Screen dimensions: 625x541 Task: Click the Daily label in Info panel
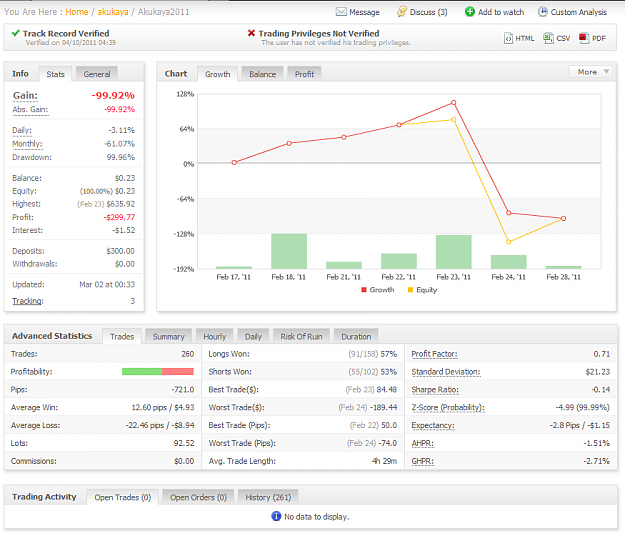22,130
